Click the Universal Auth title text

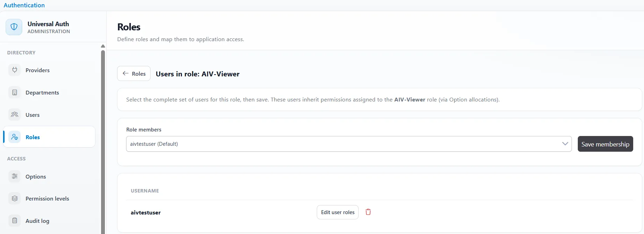point(48,24)
